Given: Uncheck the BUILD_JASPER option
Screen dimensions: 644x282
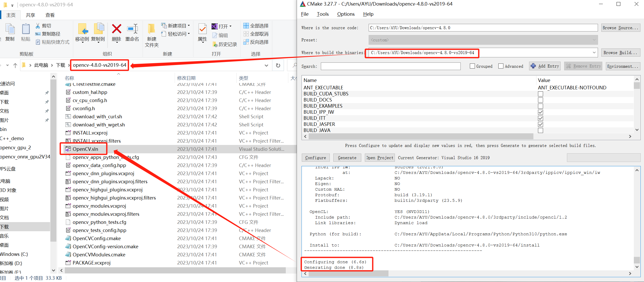Looking at the screenshot, I should 540,124.
